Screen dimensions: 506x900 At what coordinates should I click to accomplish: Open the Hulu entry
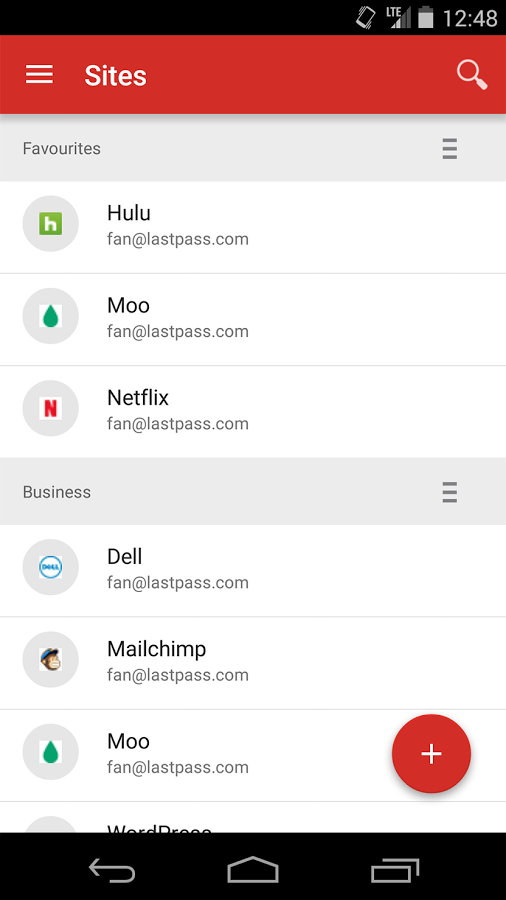pos(253,227)
